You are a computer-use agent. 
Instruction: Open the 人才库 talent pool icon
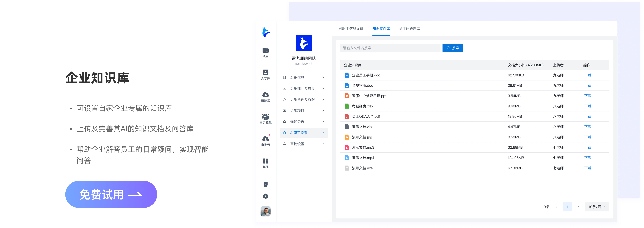tap(265, 74)
